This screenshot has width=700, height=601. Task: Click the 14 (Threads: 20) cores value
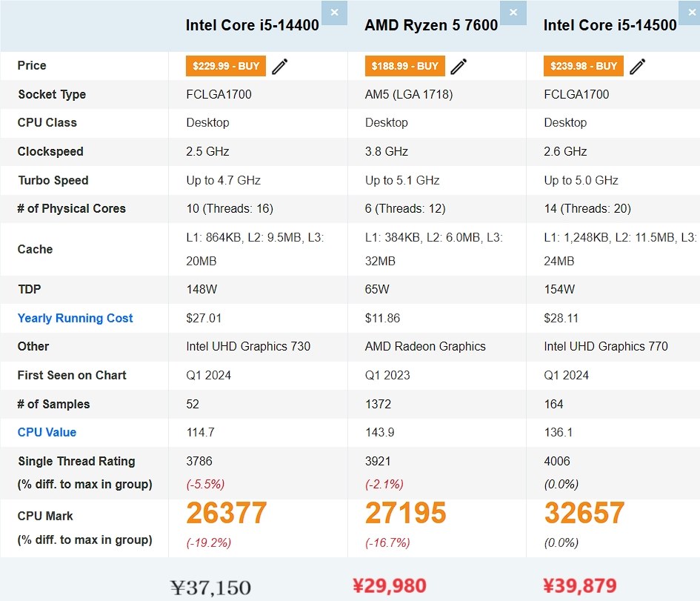587,208
